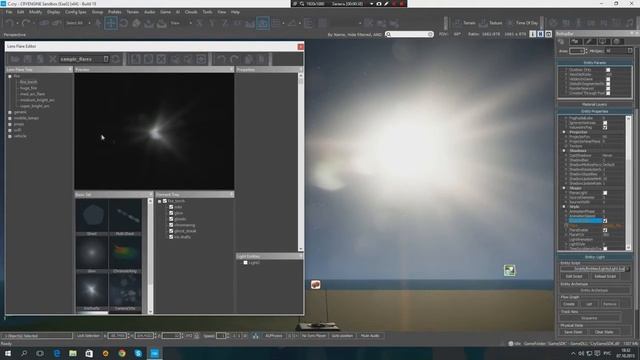Click the Entity Properties list scrollbar
The height and width of the screenshot is (360, 640).
pos(628,183)
